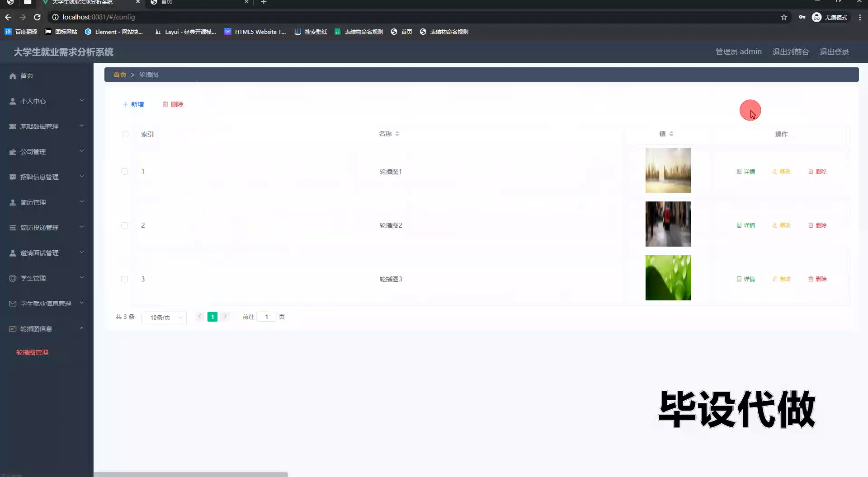Open 百度翻译 from the bookmarks bar
Image resolution: width=868 pixels, height=477 pixels.
[20, 32]
